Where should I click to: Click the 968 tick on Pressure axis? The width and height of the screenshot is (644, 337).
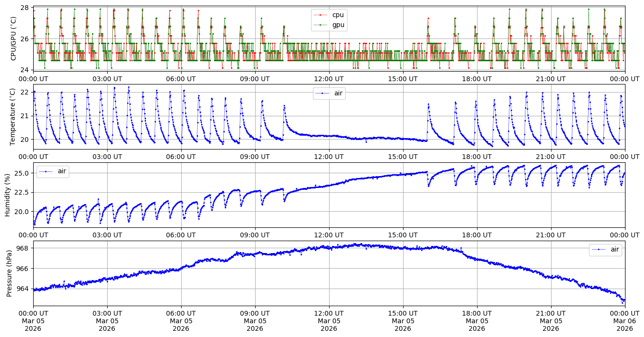point(23,248)
